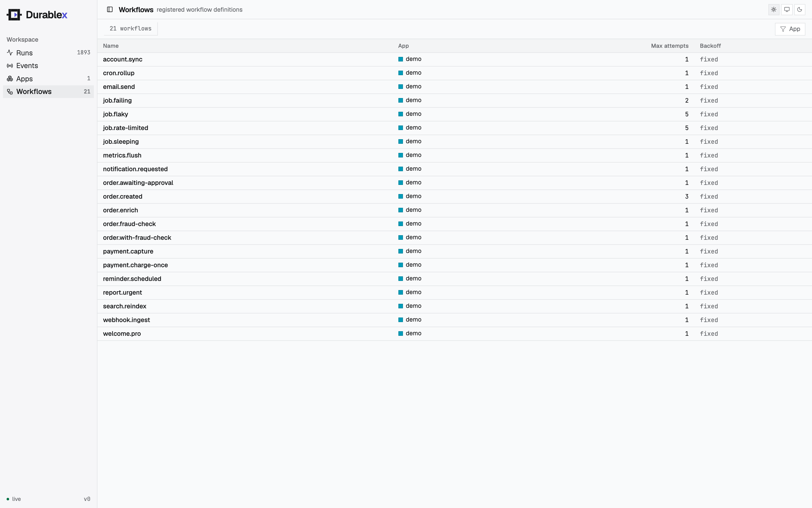
Task: Click the 1893 runs count badge
Action: (x=83, y=52)
